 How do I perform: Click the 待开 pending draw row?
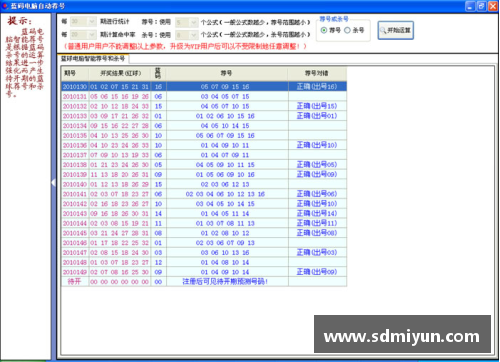click(x=204, y=282)
